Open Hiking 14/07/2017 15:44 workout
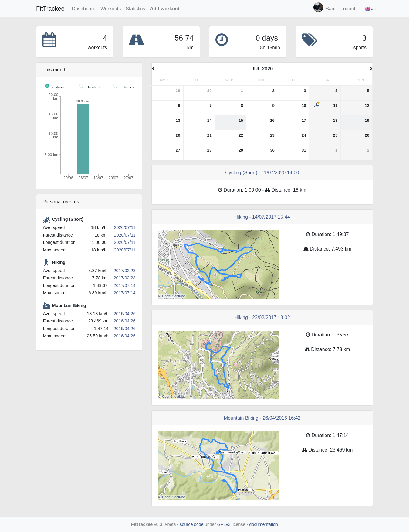 coord(262,217)
